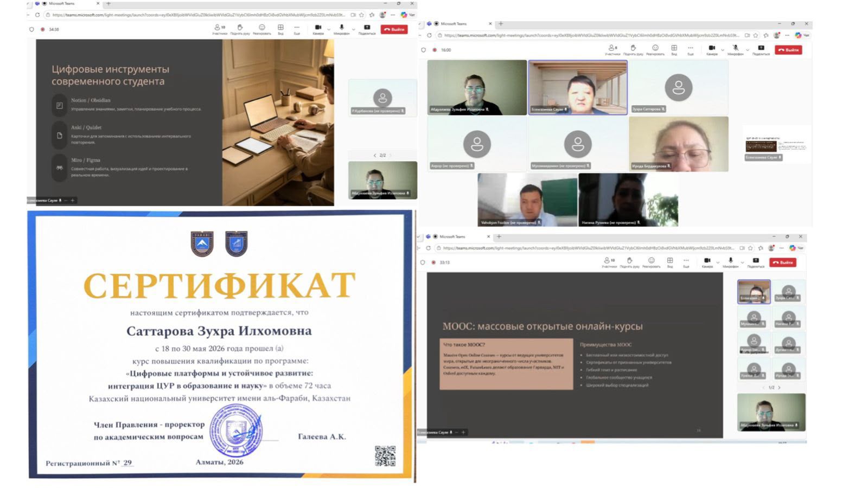Reload the page in the 16:00 meeting browser
868x488 pixels.
click(429, 35)
